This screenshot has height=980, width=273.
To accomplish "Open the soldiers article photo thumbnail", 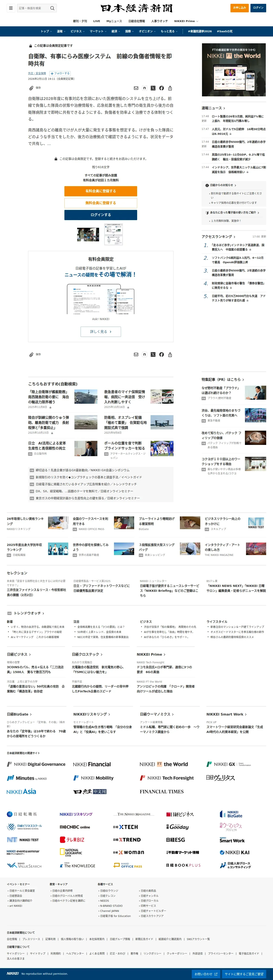I will coord(88,234).
